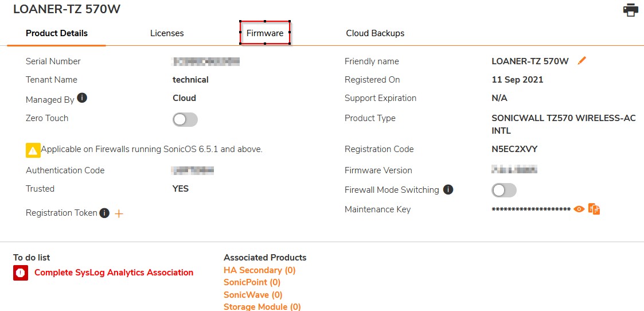The image size is (644, 311).
Task: Enable the Zero Touch toggle
Action: pyautogui.click(x=185, y=119)
